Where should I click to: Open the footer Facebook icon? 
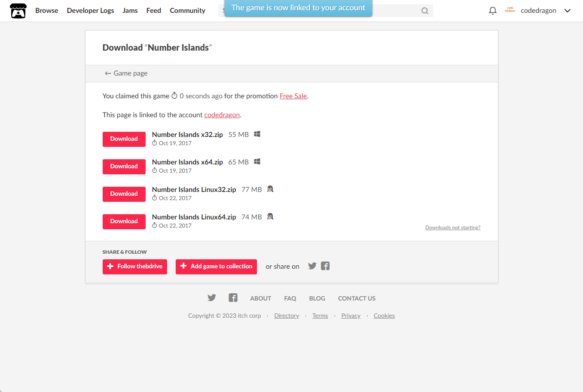tap(233, 298)
